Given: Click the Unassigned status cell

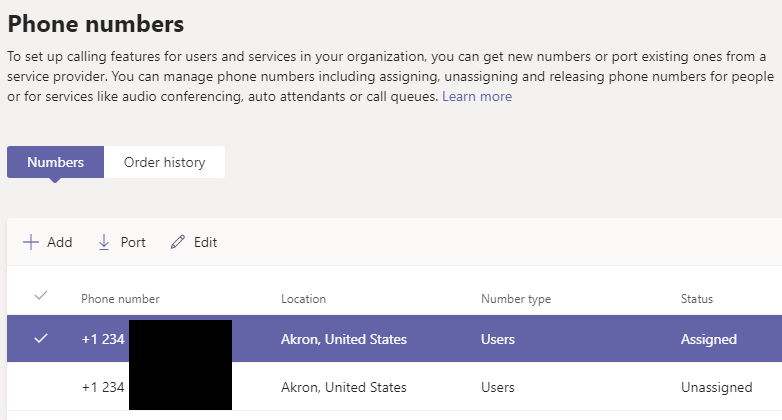Looking at the screenshot, I should coord(716,387).
